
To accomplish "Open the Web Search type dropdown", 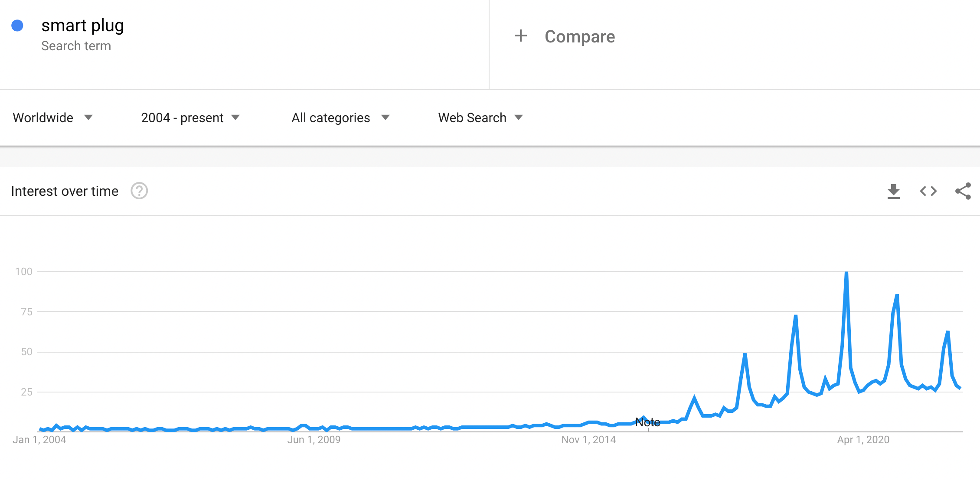I will pyautogui.click(x=480, y=118).
